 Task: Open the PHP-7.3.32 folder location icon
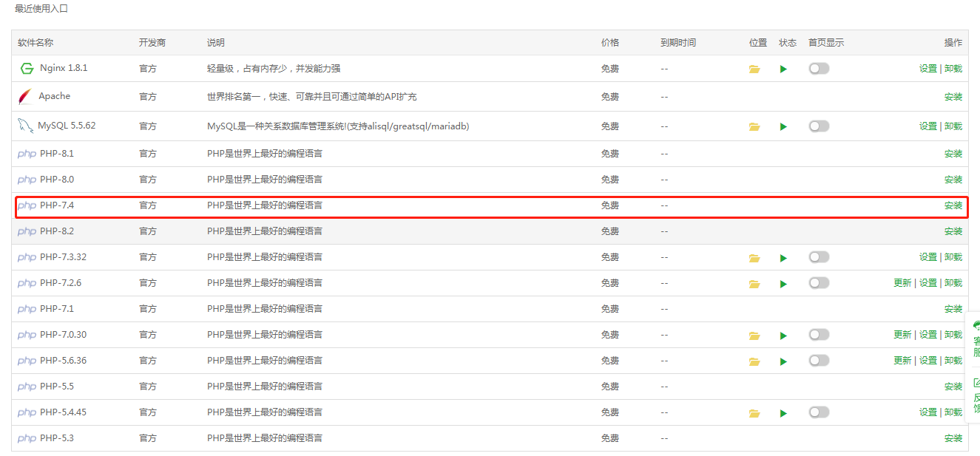tap(754, 258)
